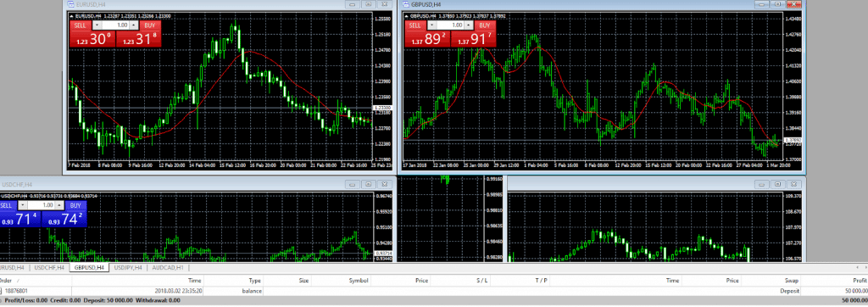Open the AUDCAD,H1 chart tab
Viewport: 868px width, 307px height.
167,268
